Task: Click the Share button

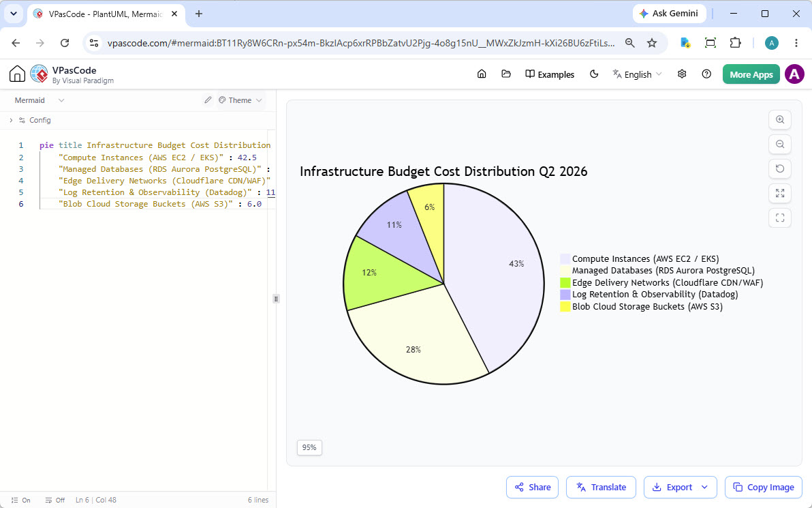Action: (x=532, y=488)
